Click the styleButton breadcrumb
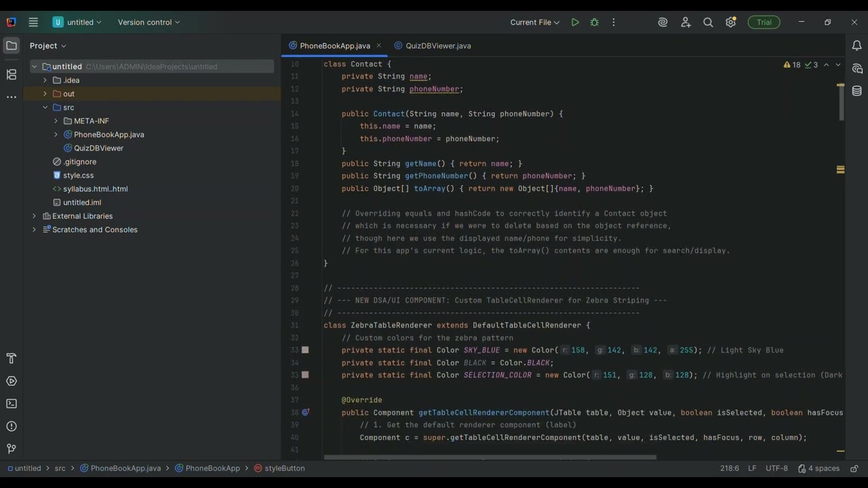The image size is (868, 488). click(279, 468)
